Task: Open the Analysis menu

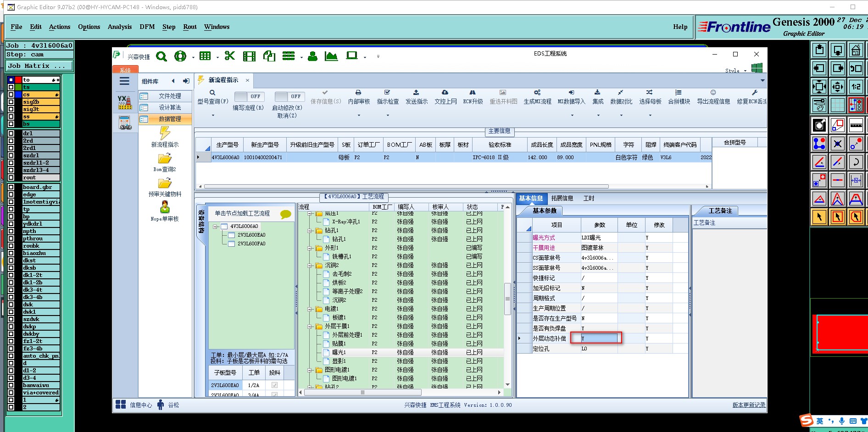Action: (120, 27)
